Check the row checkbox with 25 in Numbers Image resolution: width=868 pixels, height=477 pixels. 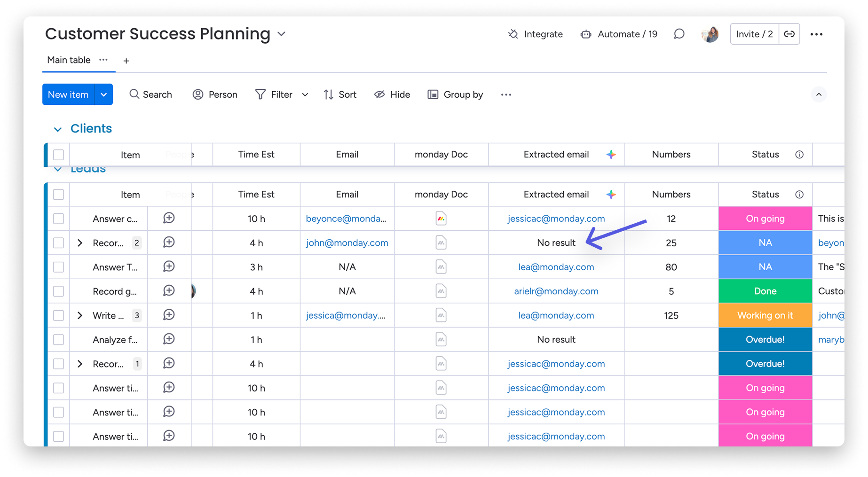pyautogui.click(x=58, y=243)
